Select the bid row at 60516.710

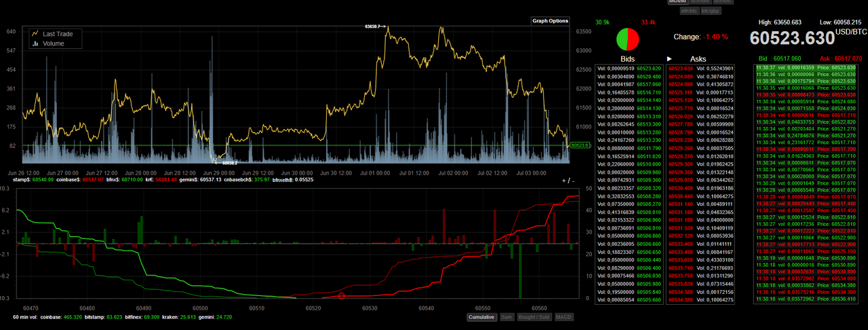point(628,92)
